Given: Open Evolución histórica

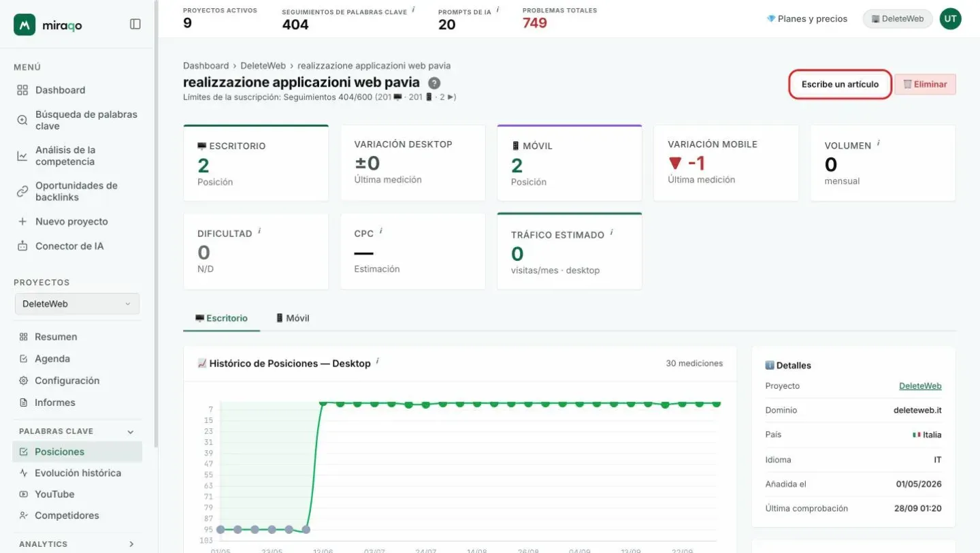Looking at the screenshot, I should tap(77, 473).
